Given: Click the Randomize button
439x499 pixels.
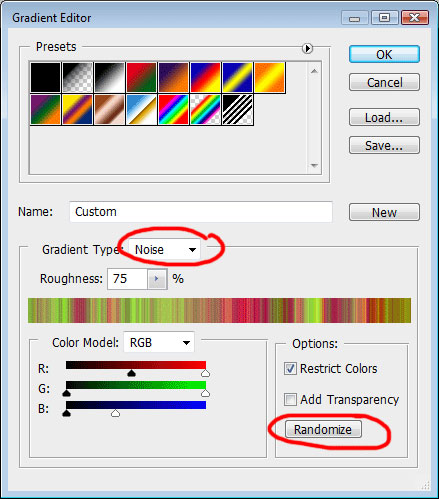Looking at the screenshot, I should click(x=323, y=429).
